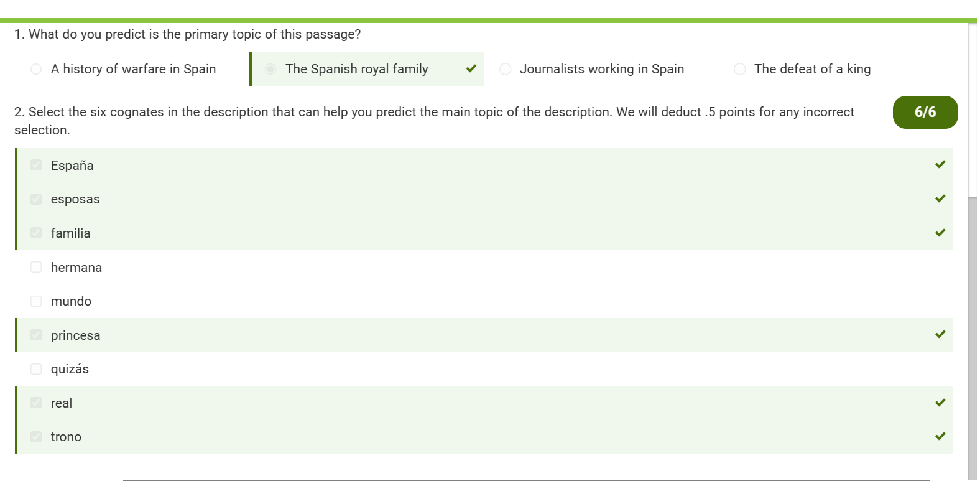Image resolution: width=980 pixels, height=481 pixels.
Task: Check the mundo checkbox
Action: point(36,301)
